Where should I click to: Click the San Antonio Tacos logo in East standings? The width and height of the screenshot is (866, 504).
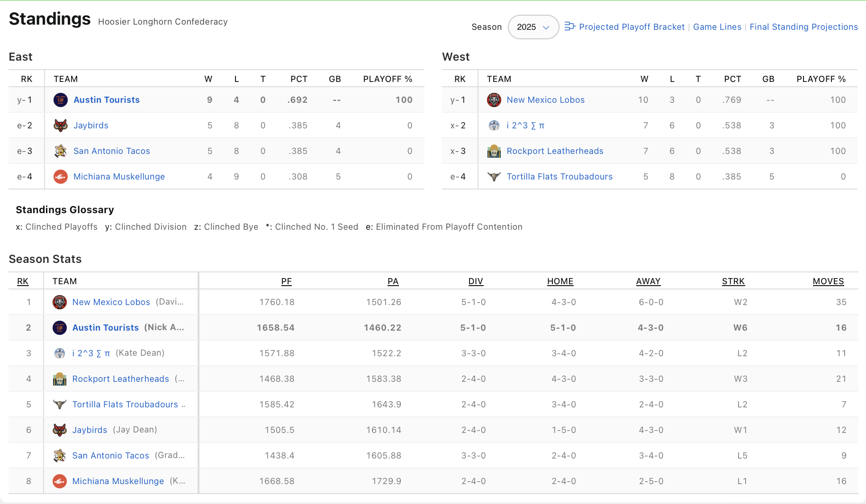click(x=60, y=151)
